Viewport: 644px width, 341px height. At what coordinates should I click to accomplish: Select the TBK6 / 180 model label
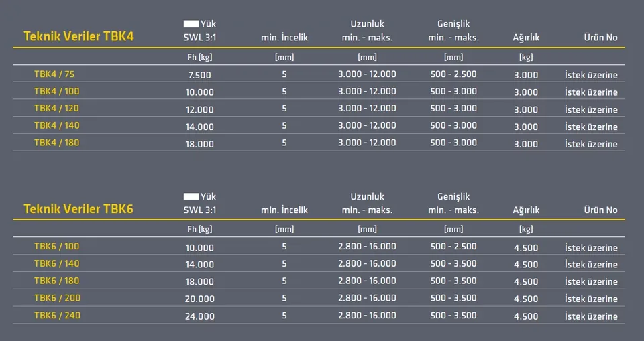point(56,281)
